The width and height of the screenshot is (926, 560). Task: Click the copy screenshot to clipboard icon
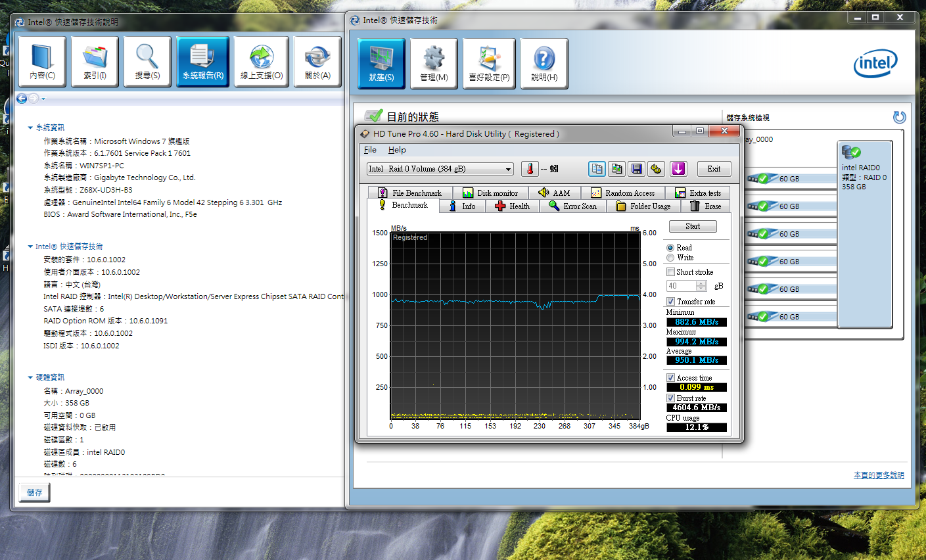coord(616,169)
